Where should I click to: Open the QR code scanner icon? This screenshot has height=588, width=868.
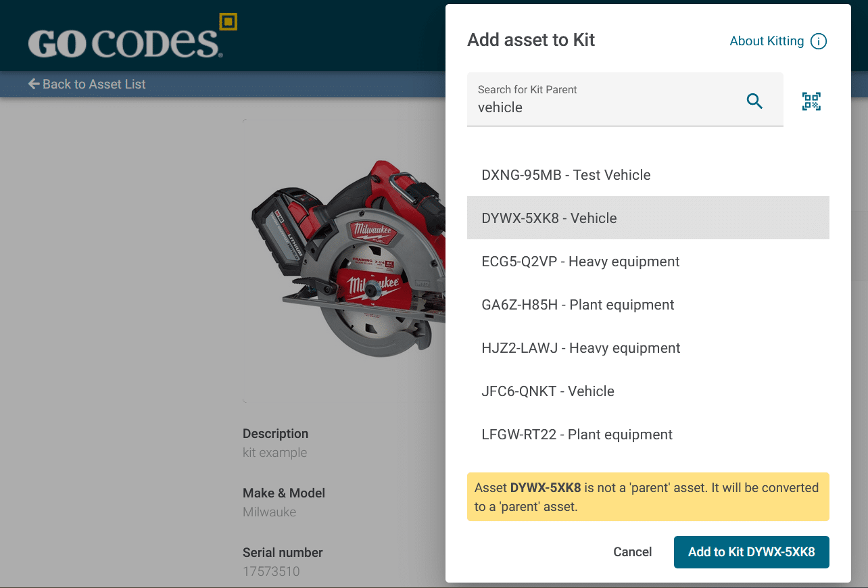click(811, 101)
